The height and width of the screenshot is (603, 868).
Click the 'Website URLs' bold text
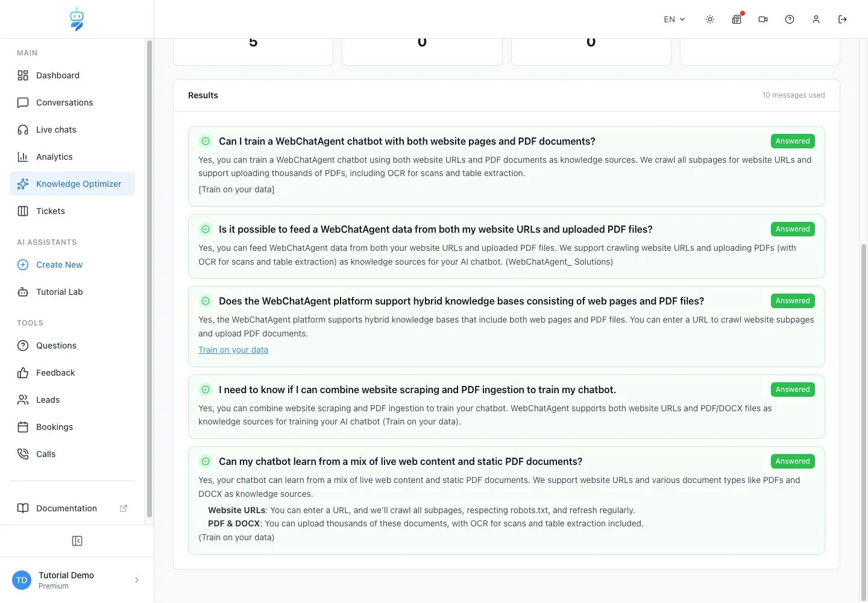click(237, 510)
